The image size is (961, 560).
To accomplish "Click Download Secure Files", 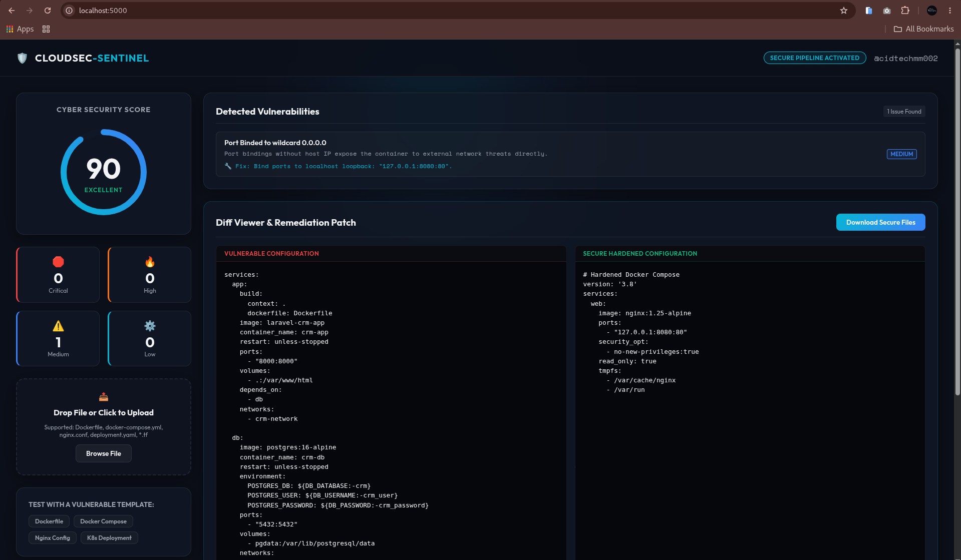I will [880, 222].
